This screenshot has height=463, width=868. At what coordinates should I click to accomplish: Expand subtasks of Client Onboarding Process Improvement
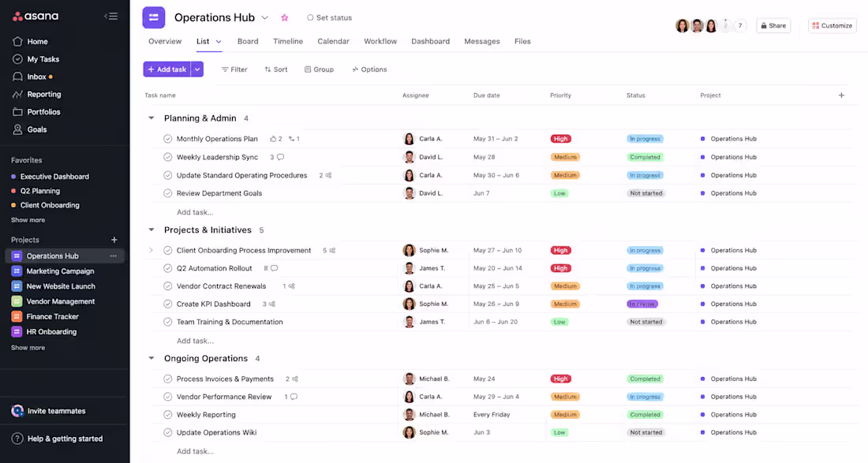pyautogui.click(x=152, y=251)
